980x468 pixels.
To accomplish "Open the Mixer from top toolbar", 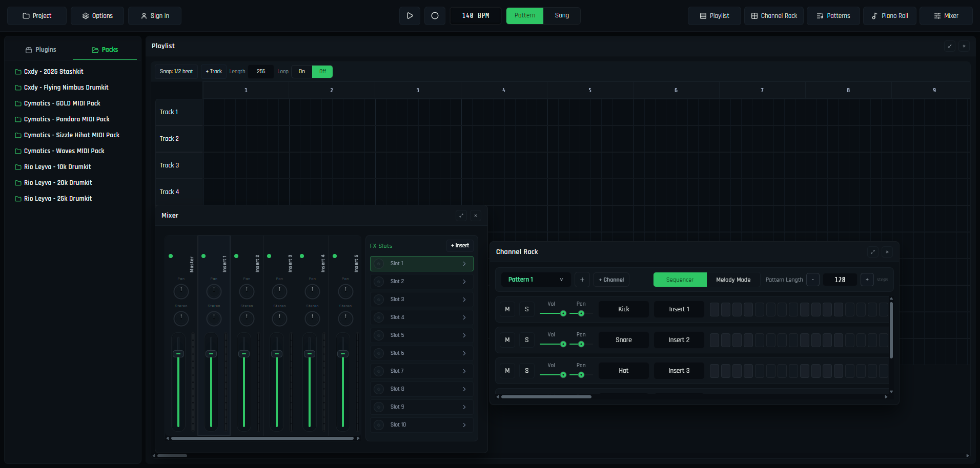I will [x=946, y=16].
